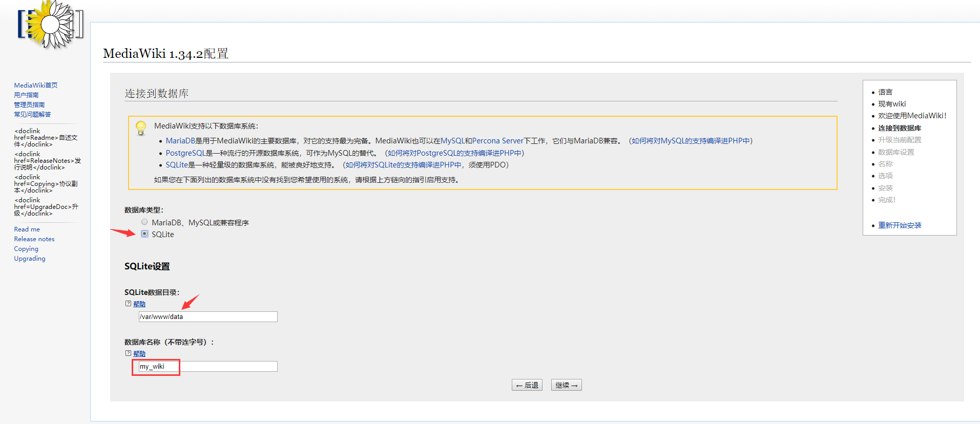This screenshot has width=980, height=424.
Task: Click the greyed 名称 step
Action: 885,164
